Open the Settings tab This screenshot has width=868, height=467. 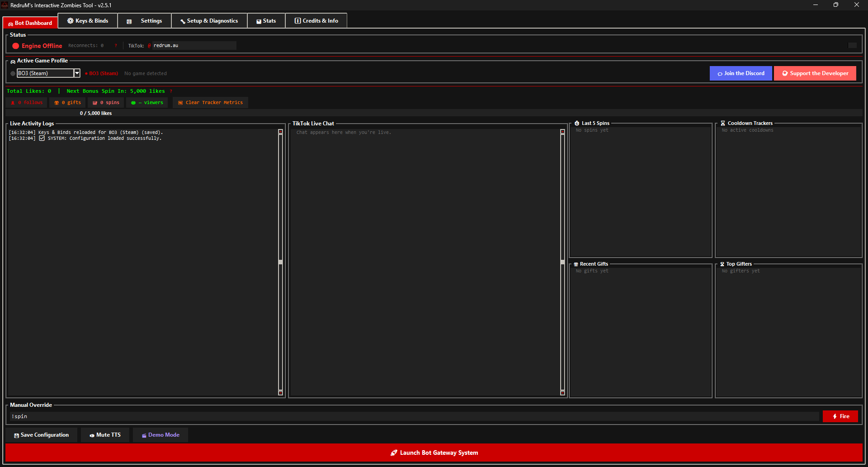pos(144,21)
